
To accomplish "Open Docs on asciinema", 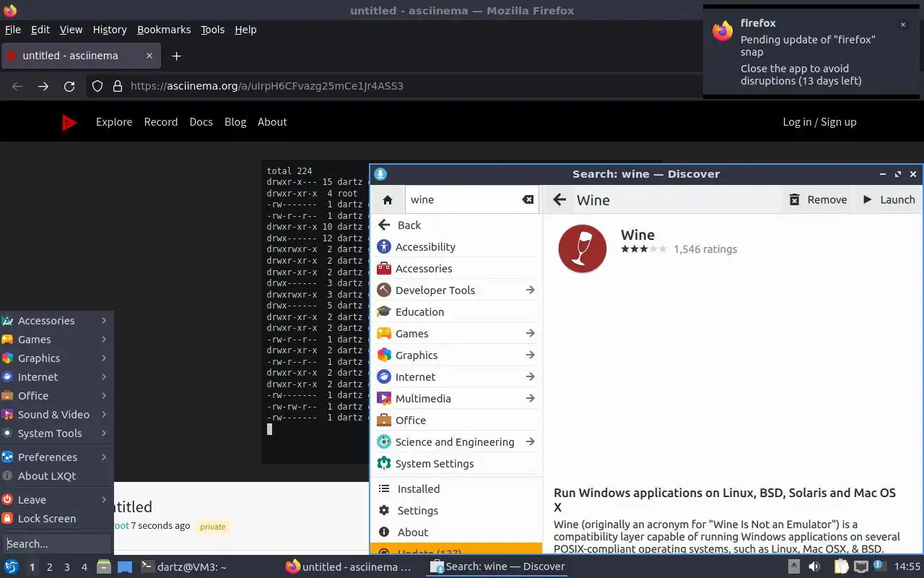I will 201,122.
